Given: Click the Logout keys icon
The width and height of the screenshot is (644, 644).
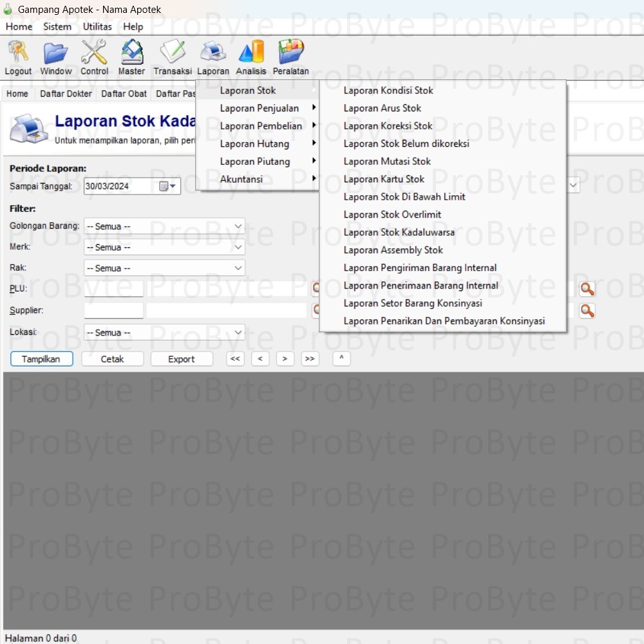Looking at the screenshot, I should pyautogui.click(x=18, y=52).
